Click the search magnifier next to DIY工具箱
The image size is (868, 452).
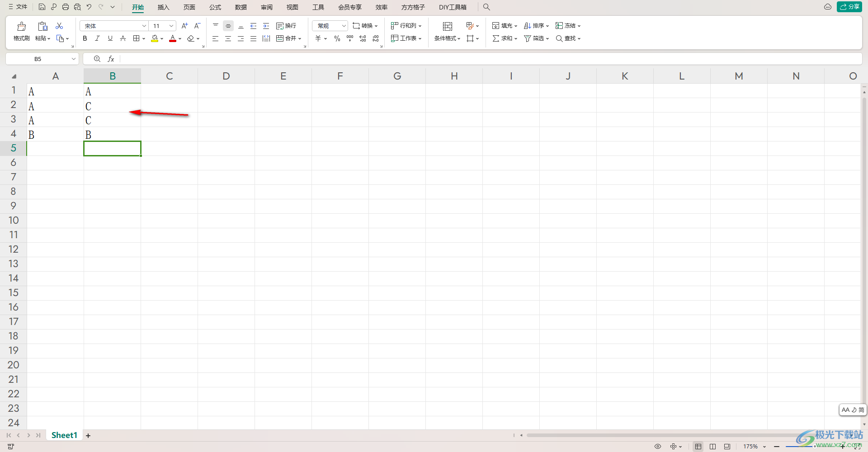coord(486,7)
